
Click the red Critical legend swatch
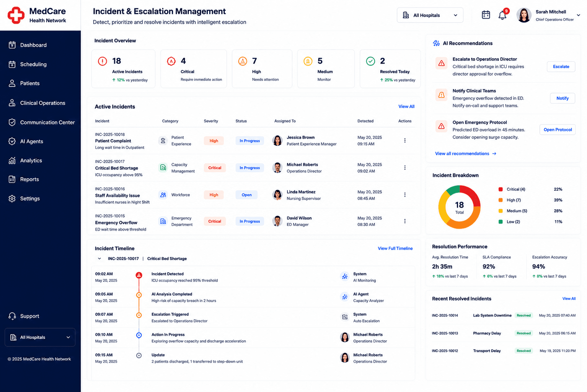[x=501, y=189]
